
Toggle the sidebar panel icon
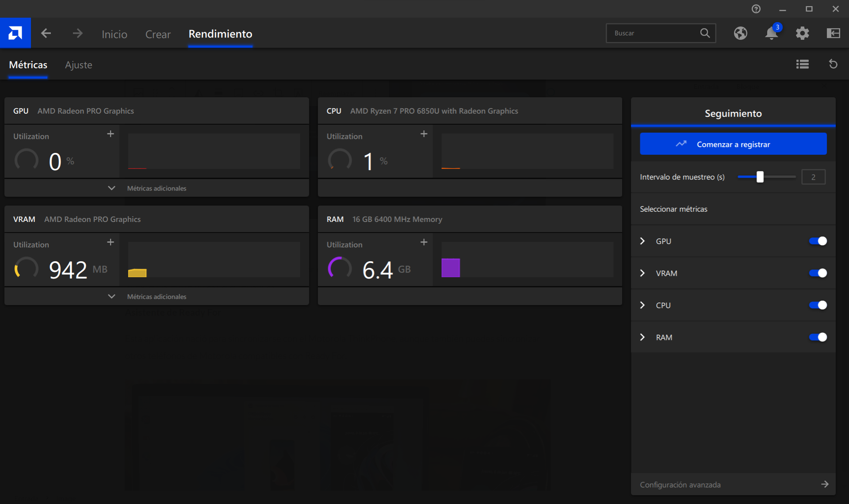[x=833, y=33]
